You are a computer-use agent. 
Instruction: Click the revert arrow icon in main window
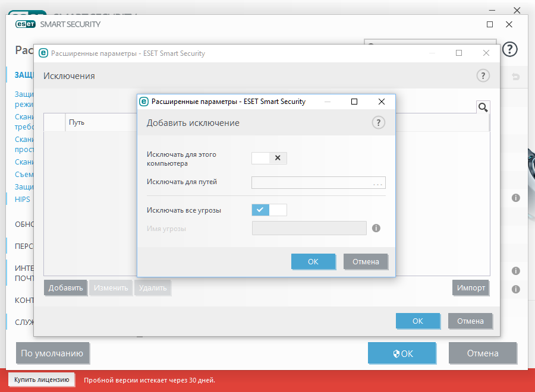[516, 77]
